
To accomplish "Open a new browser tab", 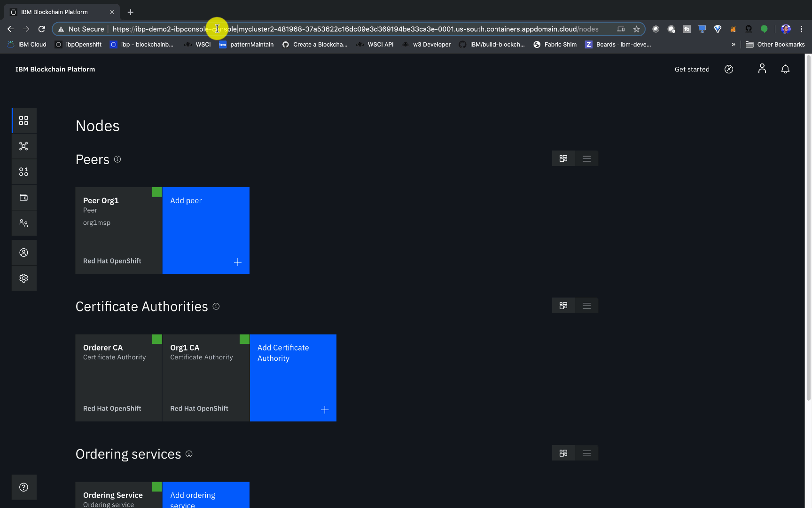I will 131,12.
